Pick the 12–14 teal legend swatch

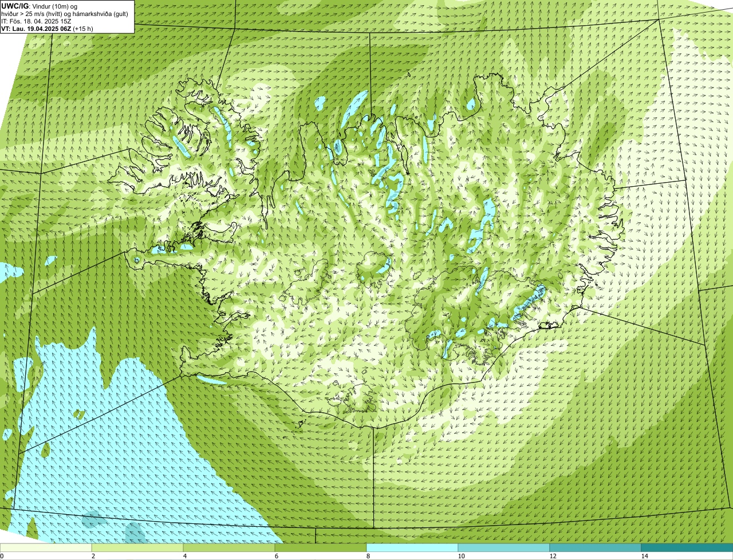596,547
